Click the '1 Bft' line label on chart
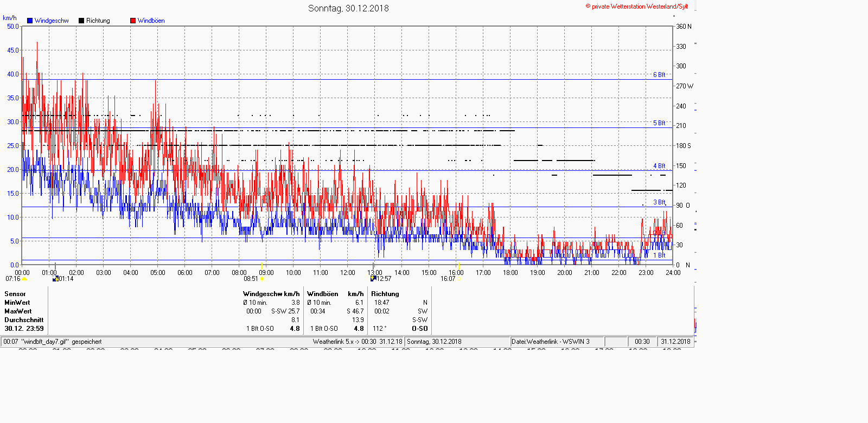The image size is (868, 423). point(659,255)
